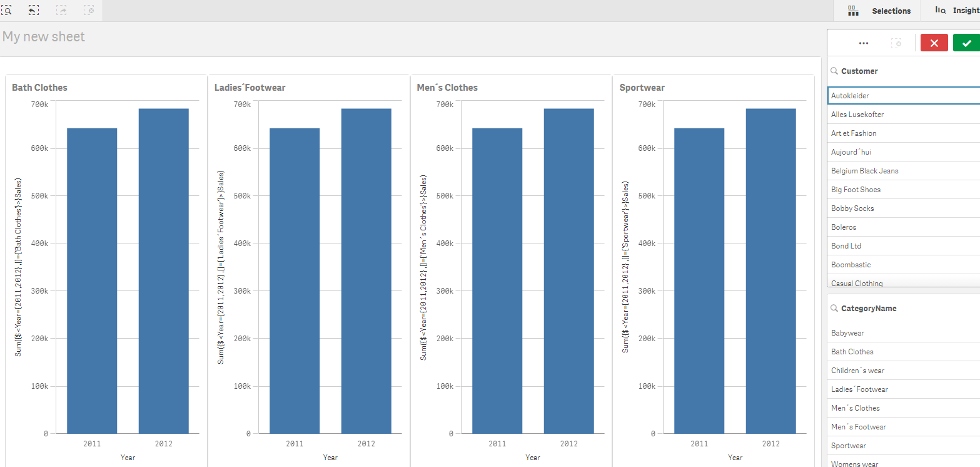Image resolution: width=980 pixels, height=467 pixels.
Task: Click the 2011 bar in the Bath Clothes chart
Action: [91, 279]
